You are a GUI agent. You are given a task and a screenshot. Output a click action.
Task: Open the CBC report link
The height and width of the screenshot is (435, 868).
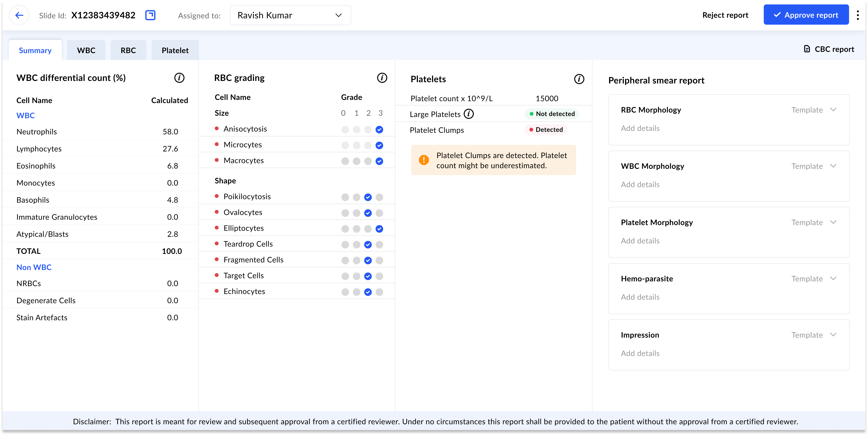click(x=829, y=49)
